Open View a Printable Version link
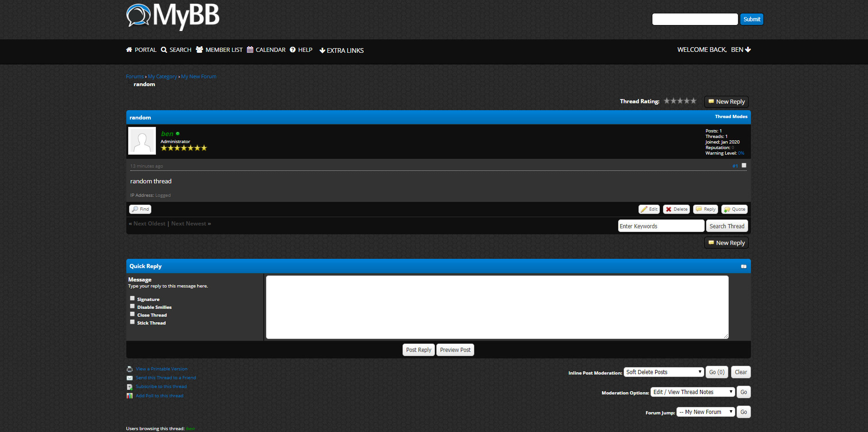 tap(161, 369)
